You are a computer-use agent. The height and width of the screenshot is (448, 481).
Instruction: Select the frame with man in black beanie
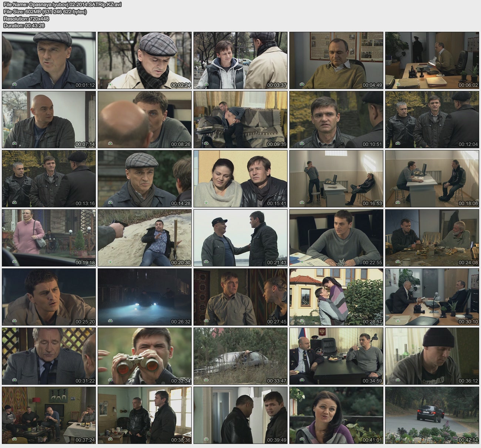[432, 356]
